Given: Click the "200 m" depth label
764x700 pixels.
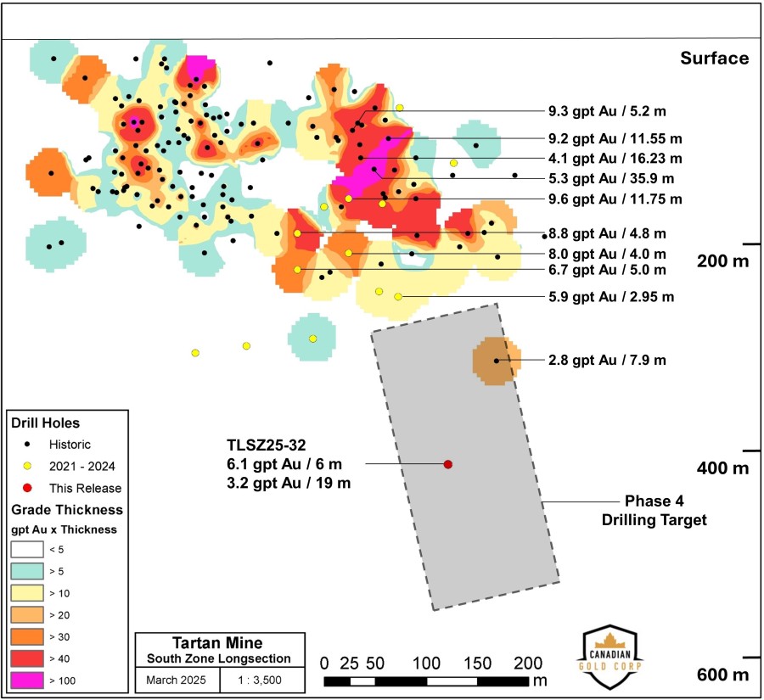Looking at the screenshot, I should tap(722, 261).
